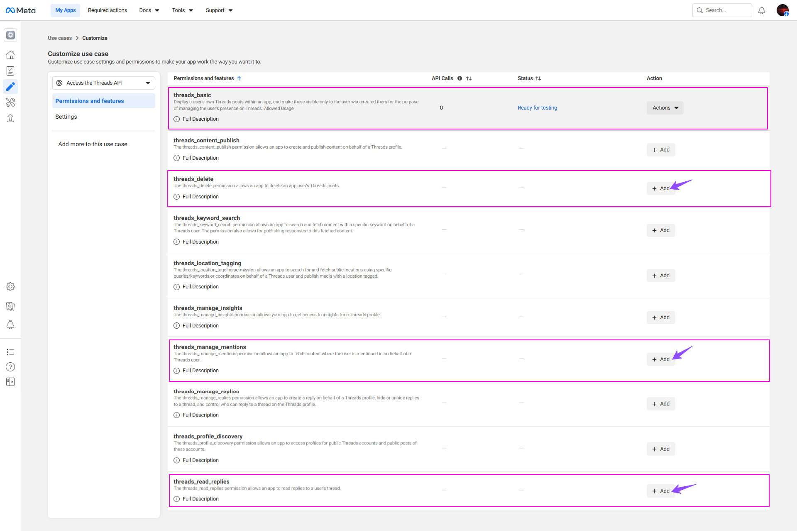Viewport: 797px width, 532px height.
Task: Open the sidebar Dashboard home icon
Action: (10, 55)
